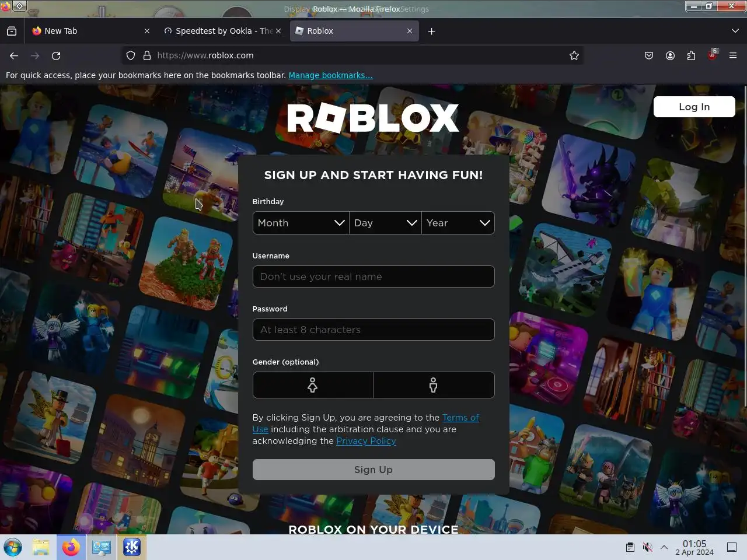747x560 pixels.
Task: Open clipboard icon in system tray
Action: (x=630, y=547)
